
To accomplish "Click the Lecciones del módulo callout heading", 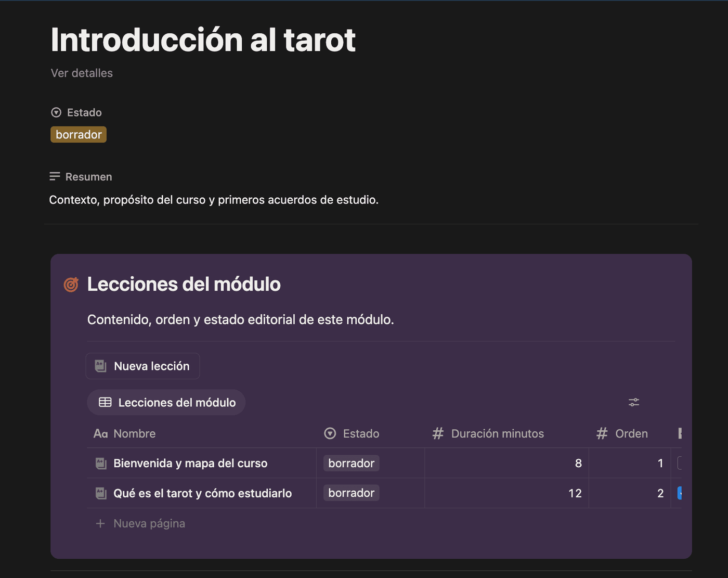I will click(x=184, y=285).
